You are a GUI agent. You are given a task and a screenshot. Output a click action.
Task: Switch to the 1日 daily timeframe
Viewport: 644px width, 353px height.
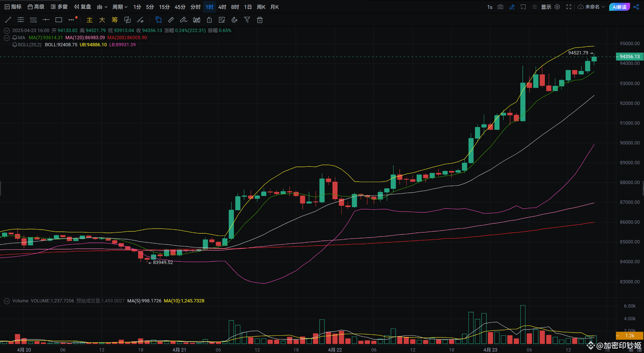click(x=248, y=7)
